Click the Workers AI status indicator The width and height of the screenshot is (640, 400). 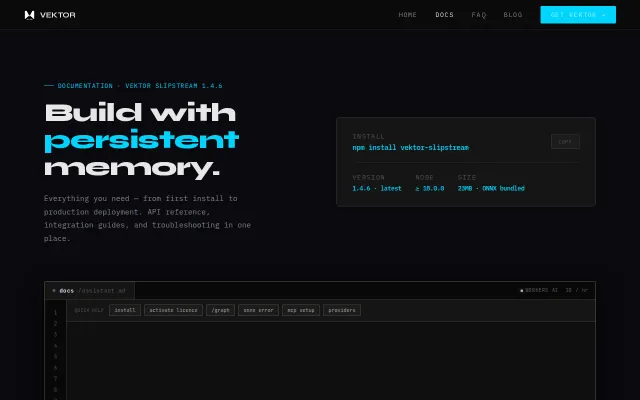click(539, 290)
